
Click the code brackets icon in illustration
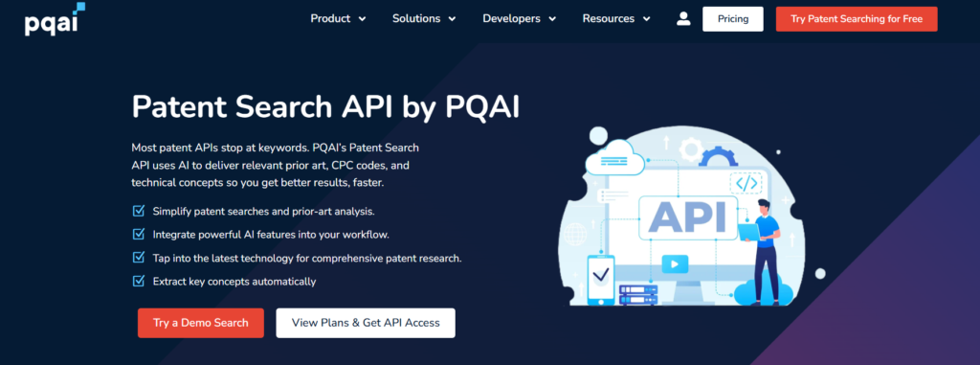click(x=746, y=183)
